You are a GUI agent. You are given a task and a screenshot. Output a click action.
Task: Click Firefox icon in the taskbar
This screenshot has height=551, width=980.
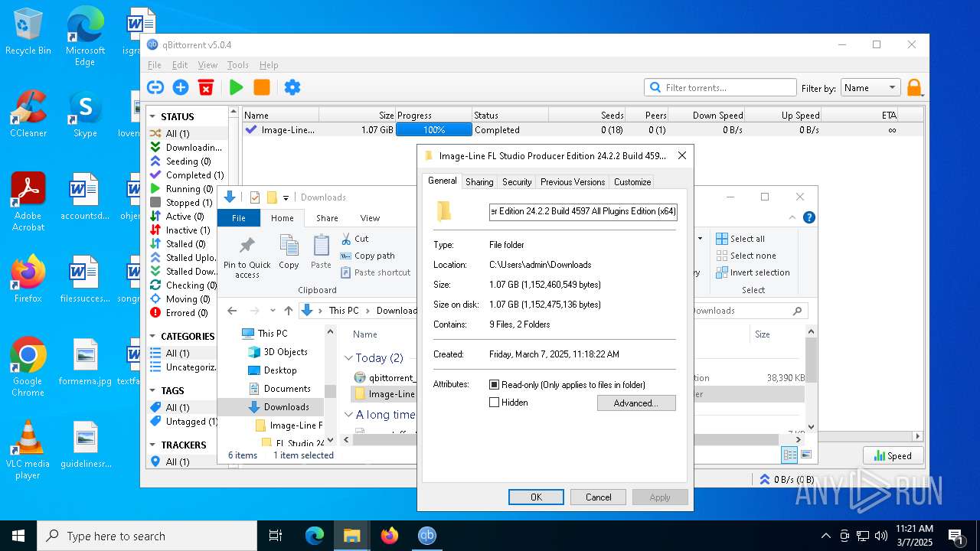(390, 536)
